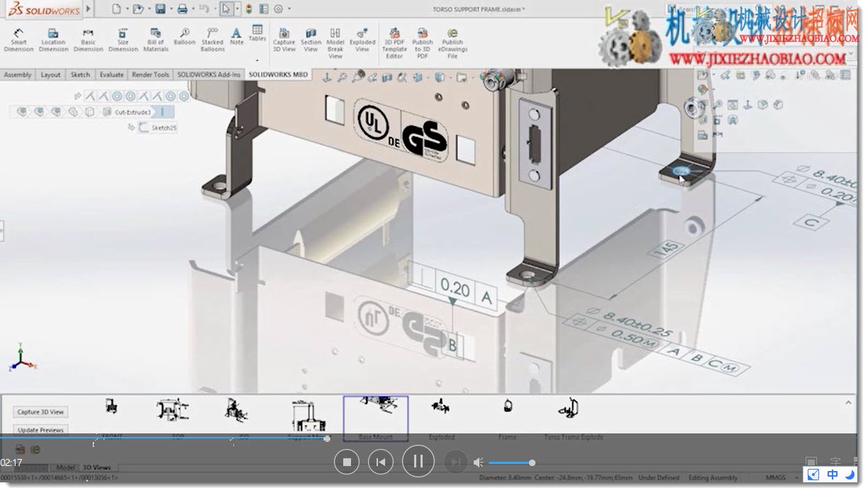Select Sketch25 in the breadcrumb

157,128
